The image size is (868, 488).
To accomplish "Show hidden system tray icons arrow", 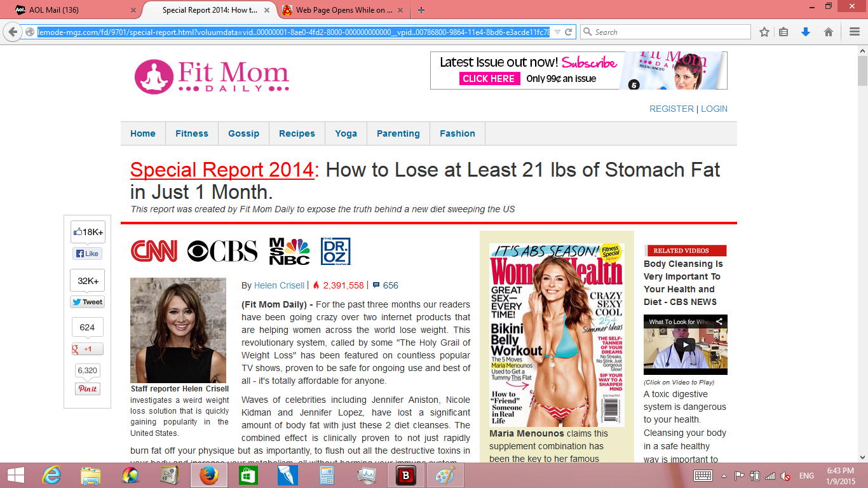I will (723, 475).
